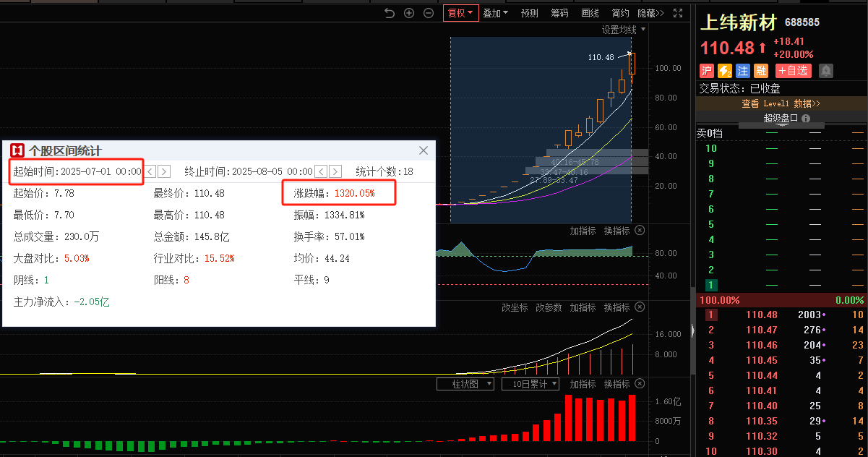Collapse the 超级盘口 handle arrow

[781, 126]
